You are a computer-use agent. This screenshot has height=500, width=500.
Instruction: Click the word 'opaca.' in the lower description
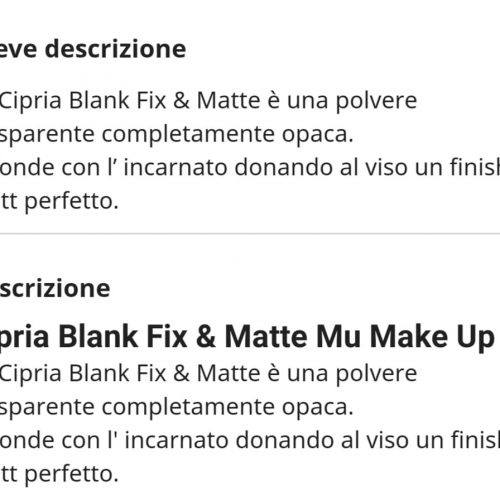click(x=318, y=408)
